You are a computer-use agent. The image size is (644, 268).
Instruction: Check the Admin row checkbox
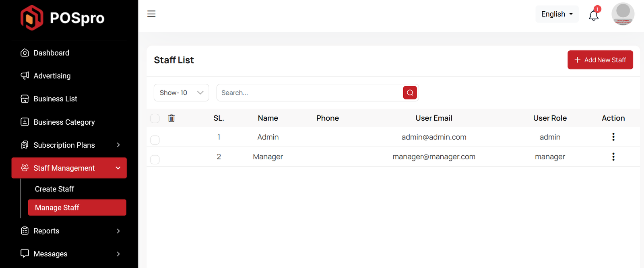point(155,140)
